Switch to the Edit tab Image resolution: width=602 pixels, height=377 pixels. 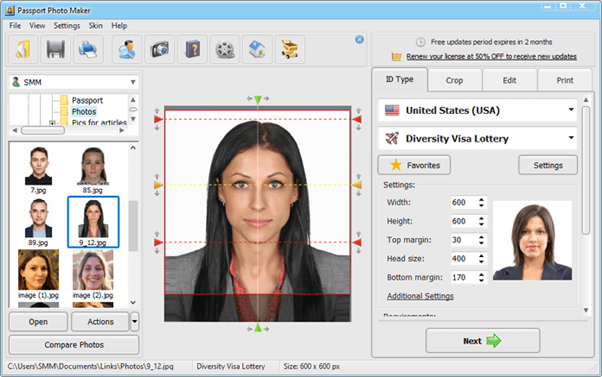click(x=509, y=80)
